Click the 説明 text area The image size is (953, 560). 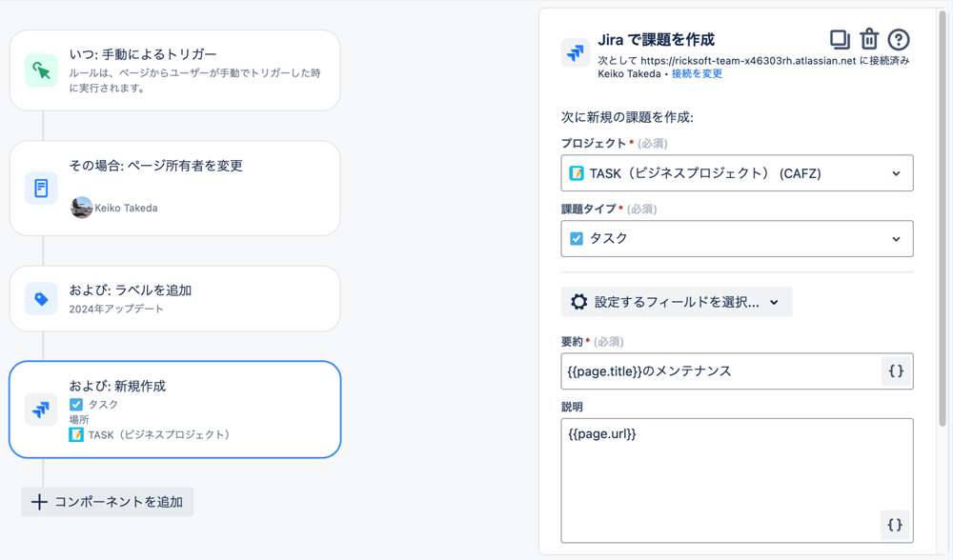tap(737, 480)
